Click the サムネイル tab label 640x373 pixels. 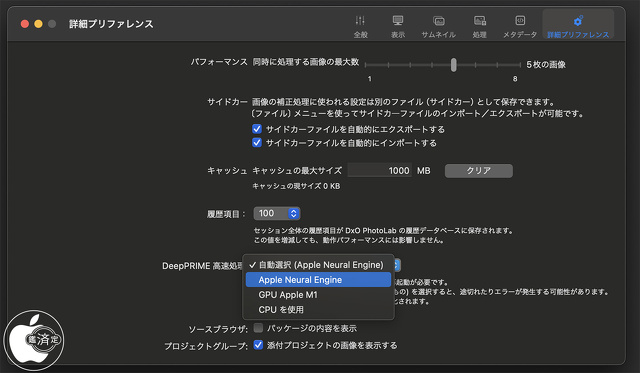pyautogui.click(x=439, y=35)
